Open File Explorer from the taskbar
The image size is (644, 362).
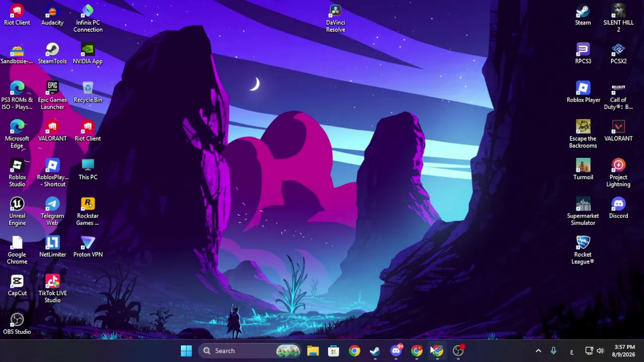pyautogui.click(x=313, y=350)
